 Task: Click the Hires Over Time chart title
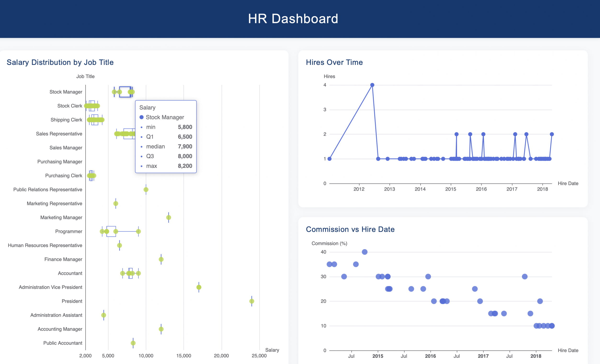[x=335, y=62]
